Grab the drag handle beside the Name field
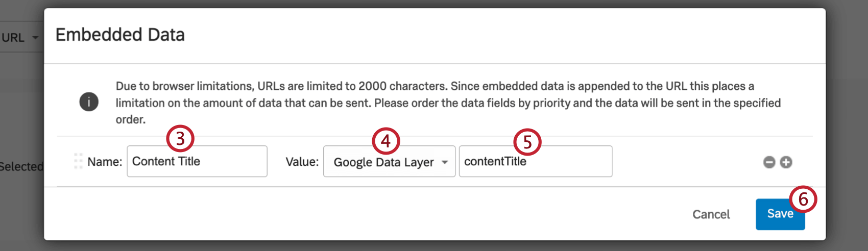 pyautogui.click(x=78, y=161)
